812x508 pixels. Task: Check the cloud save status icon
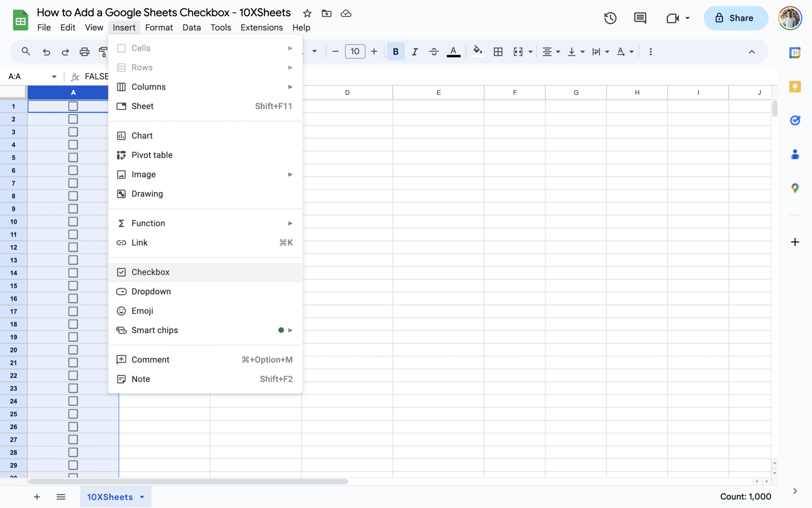(346, 13)
